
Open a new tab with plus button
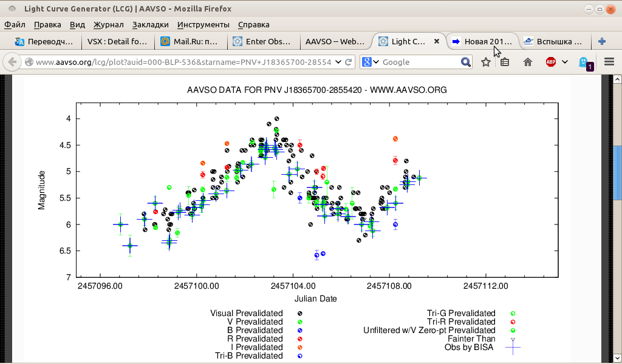(602, 41)
